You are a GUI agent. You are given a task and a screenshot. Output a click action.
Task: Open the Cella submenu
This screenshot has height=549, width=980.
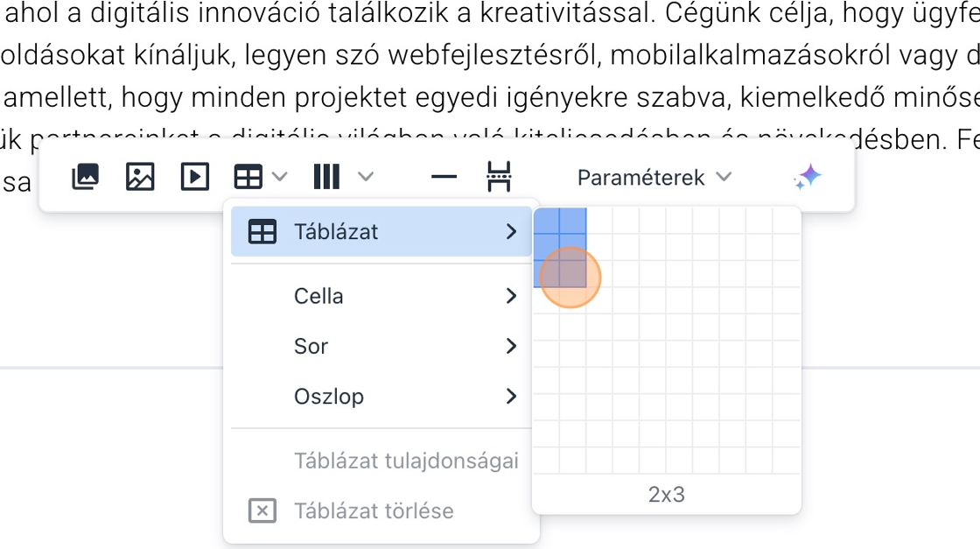(381, 296)
